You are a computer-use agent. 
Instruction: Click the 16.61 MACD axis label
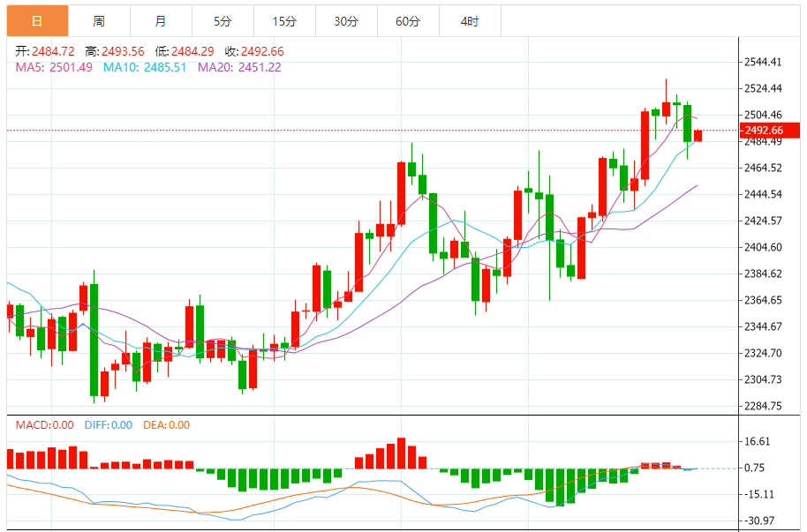pyautogui.click(x=758, y=441)
